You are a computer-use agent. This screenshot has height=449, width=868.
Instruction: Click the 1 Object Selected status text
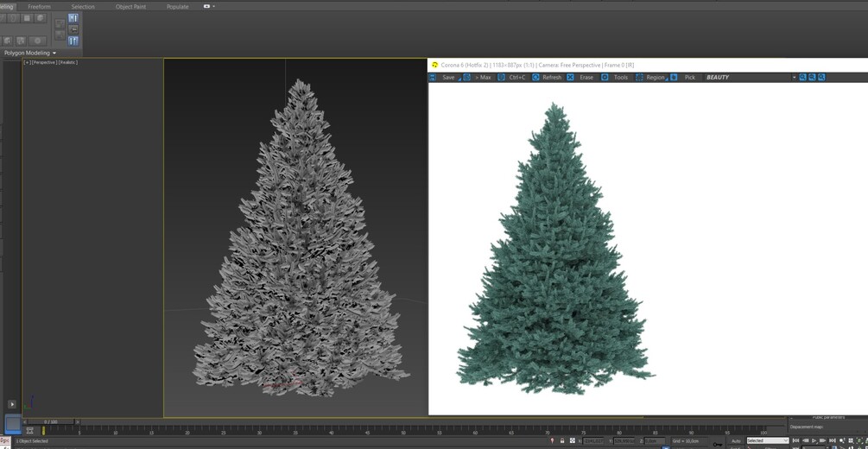pyautogui.click(x=32, y=441)
